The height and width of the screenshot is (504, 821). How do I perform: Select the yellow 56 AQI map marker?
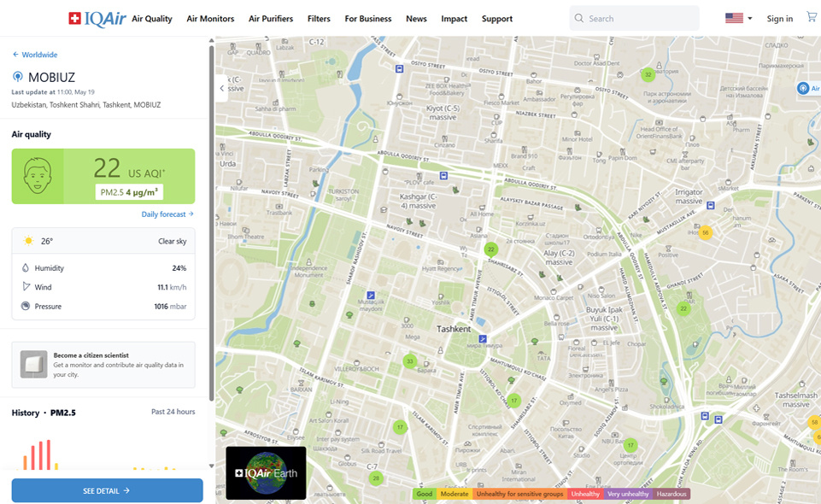pyautogui.click(x=706, y=233)
